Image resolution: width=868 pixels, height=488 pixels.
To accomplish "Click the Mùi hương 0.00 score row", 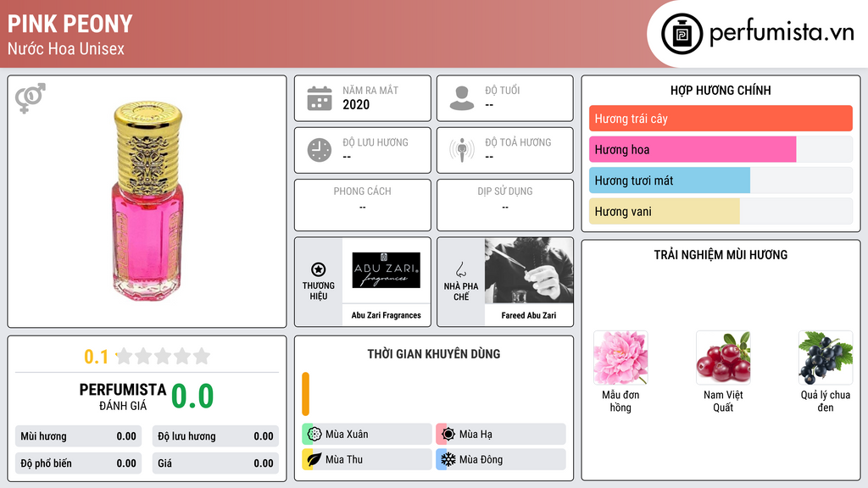I will click(x=78, y=436).
